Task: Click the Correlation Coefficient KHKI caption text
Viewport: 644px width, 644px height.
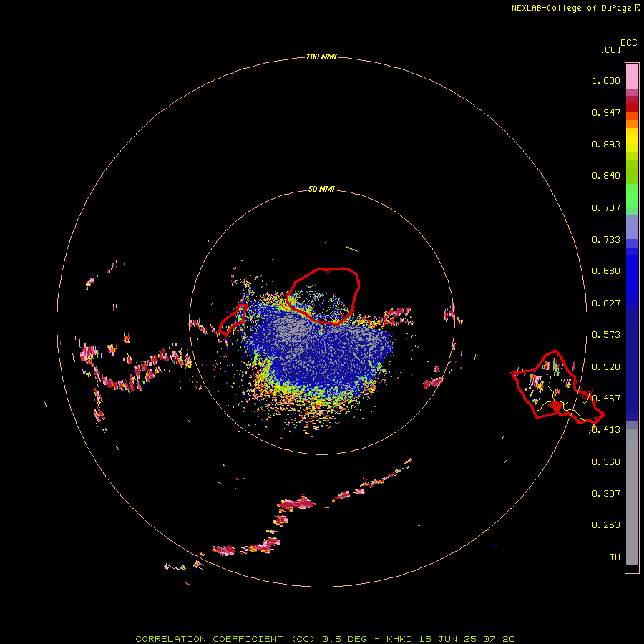Action: pos(325,639)
